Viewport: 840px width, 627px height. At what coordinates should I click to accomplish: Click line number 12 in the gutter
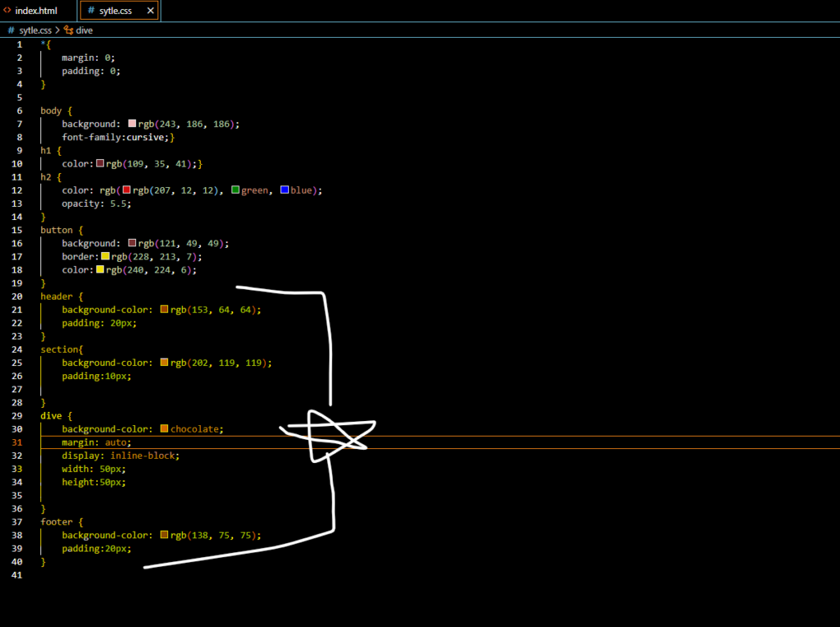tap(19, 190)
